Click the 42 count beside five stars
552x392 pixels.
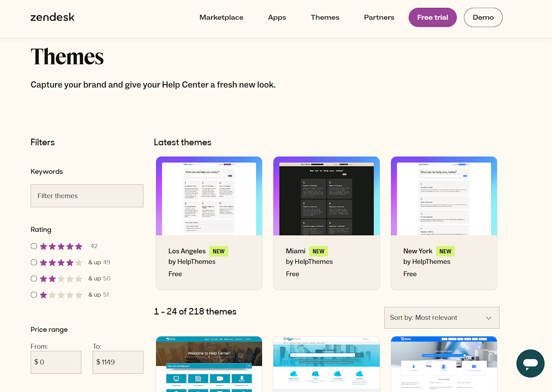[x=94, y=246]
